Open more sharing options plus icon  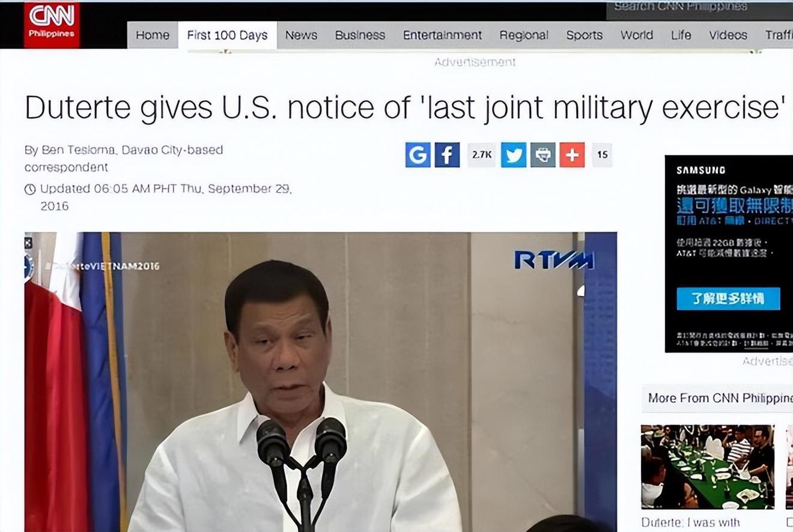(x=572, y=155)
